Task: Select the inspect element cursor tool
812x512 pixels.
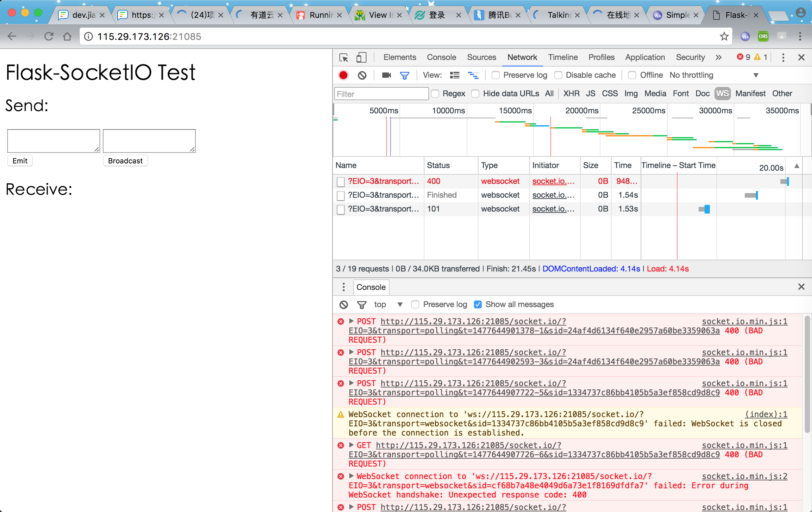Action: (344, 57)
